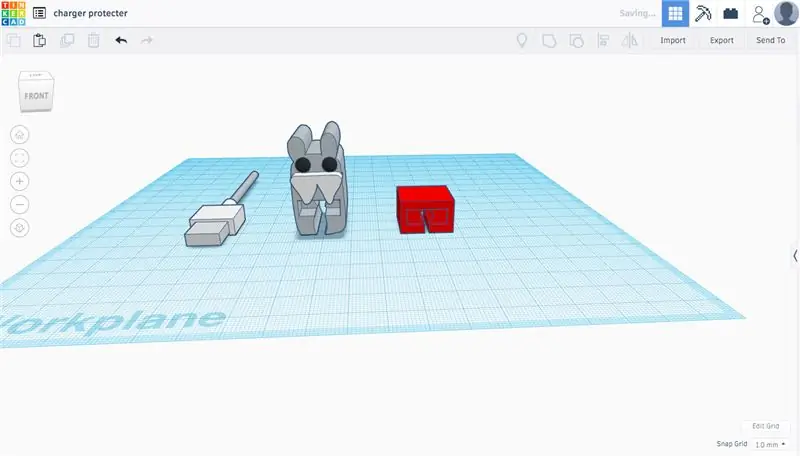Expand the collapsed shapes panel arrow
The image size is (800, 456).
(795, 256)
